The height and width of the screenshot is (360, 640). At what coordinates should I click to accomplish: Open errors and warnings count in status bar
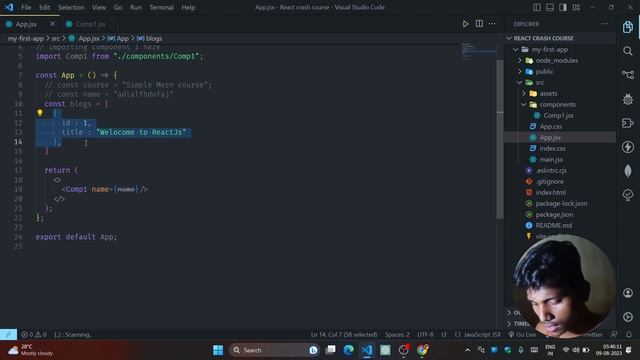click(34, 334)
